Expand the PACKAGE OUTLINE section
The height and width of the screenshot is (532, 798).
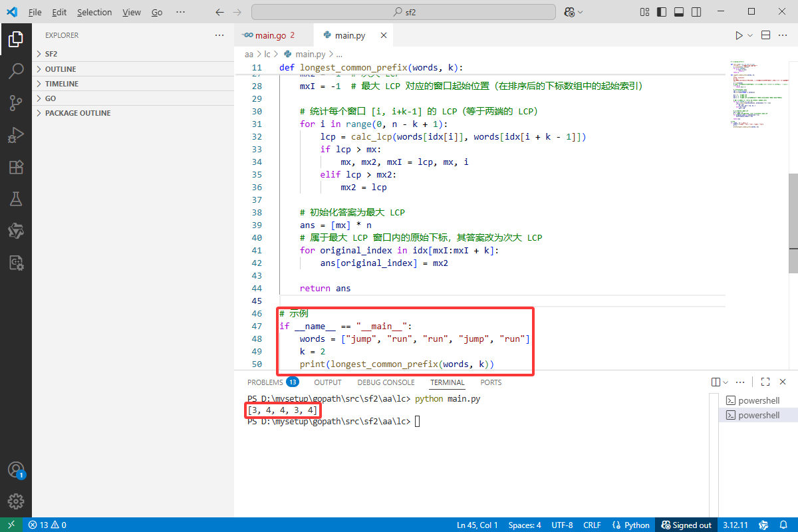[x=132, y=113]
